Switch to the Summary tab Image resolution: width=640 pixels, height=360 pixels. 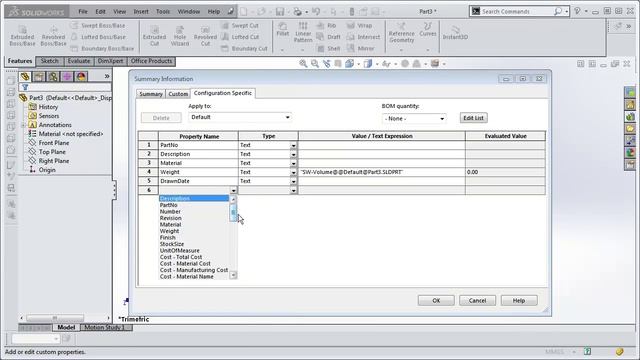151,94
